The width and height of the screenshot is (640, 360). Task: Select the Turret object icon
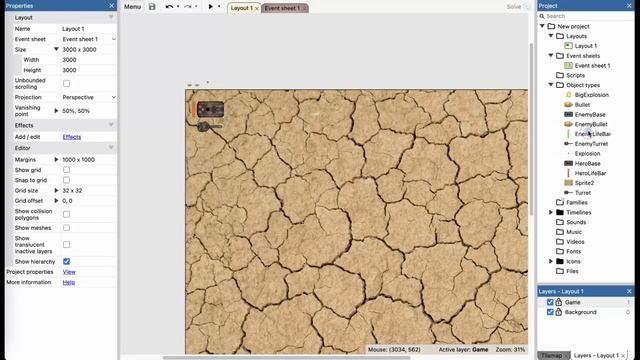(x=568, y=193)
